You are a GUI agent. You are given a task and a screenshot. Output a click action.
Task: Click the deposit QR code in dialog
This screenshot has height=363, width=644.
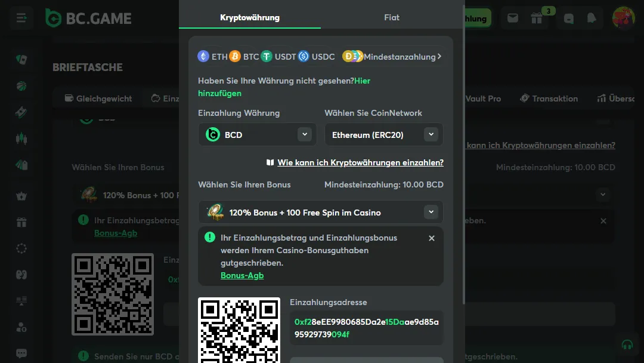pyautogui.click(x=239, y=330)
